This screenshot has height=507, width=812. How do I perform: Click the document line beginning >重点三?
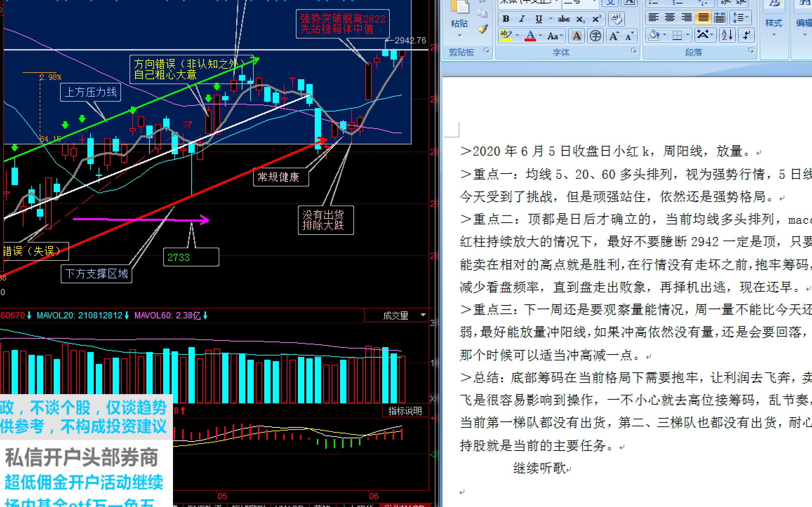tap(636, 310)
